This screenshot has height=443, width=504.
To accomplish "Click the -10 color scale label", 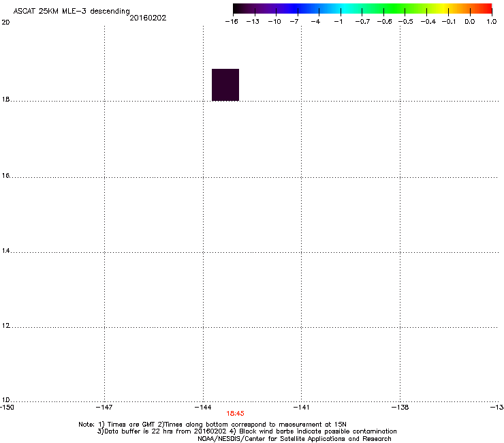I will coord(274,22).
